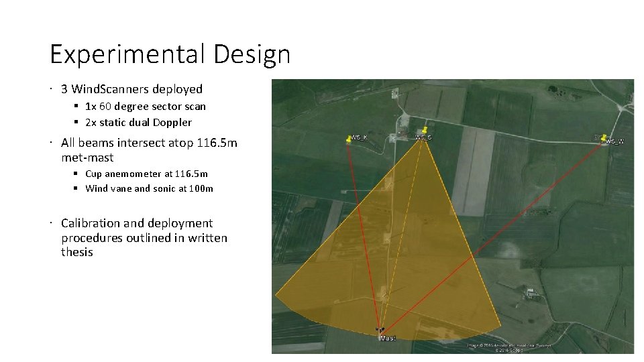Click the '3 WindScanners deployed' bullet
Screen dimensions: 644x362
(x=132, y=89)
